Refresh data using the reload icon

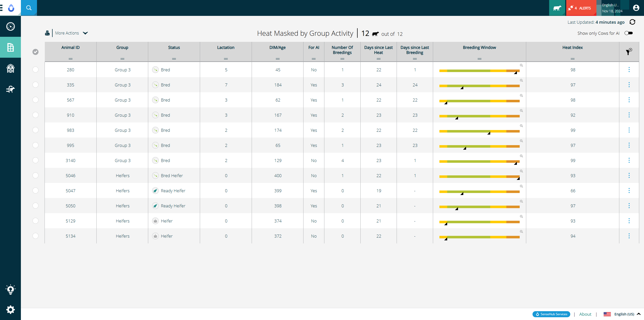[632, 22]
